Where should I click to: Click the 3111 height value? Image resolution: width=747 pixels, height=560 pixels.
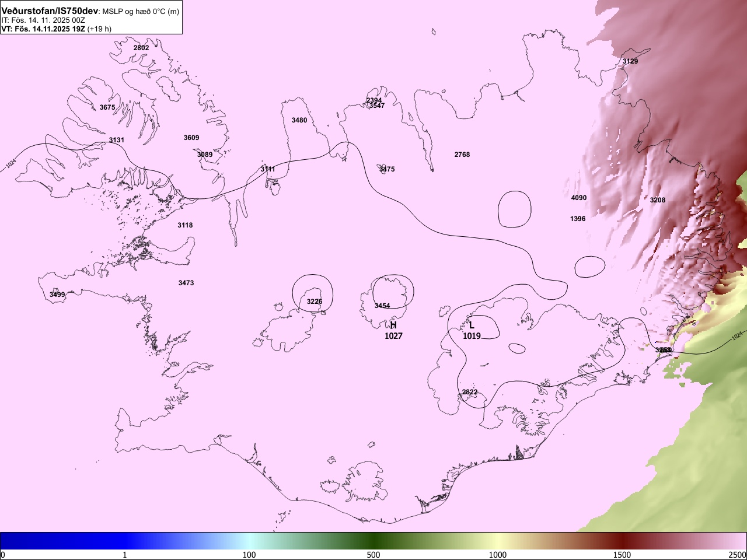click(268, 169)
